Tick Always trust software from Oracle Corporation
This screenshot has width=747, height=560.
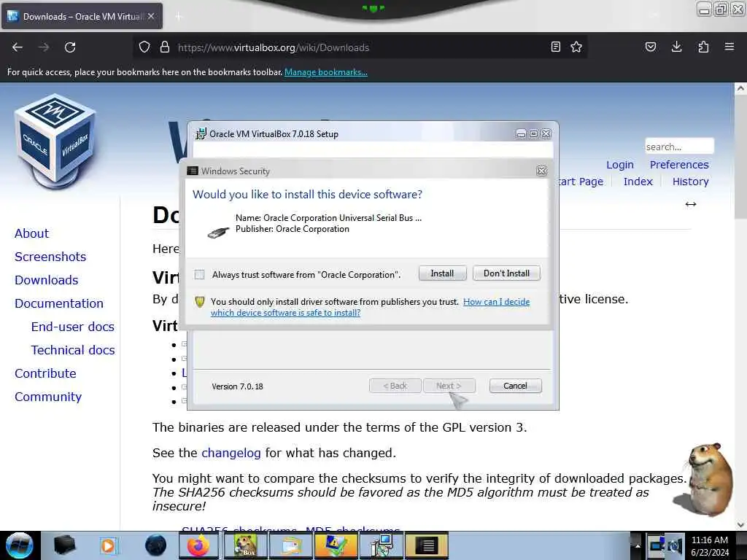(x=200, y=275)
